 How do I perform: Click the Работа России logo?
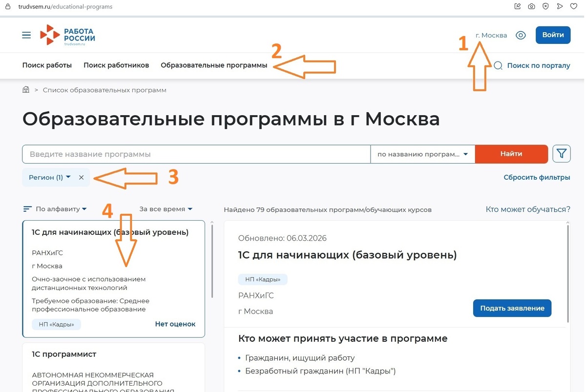(67, 35)
